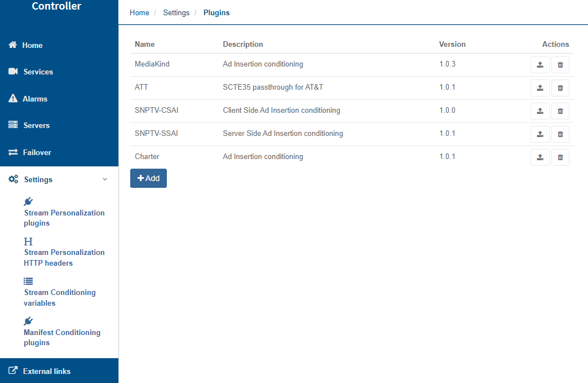Image resolution: width=588 pixels, height=383 pixels.
Task: Click upload icon for Charter plugin
Action: [540, 157]
